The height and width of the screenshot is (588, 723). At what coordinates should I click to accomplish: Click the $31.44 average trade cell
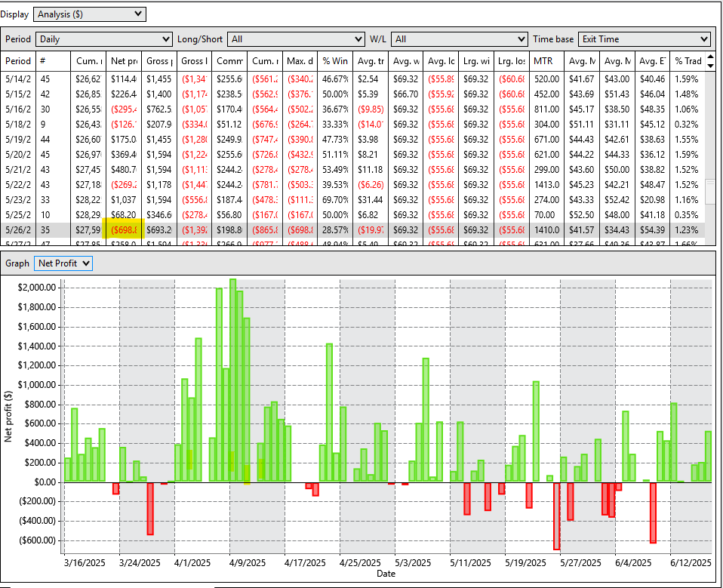point(371,200)
